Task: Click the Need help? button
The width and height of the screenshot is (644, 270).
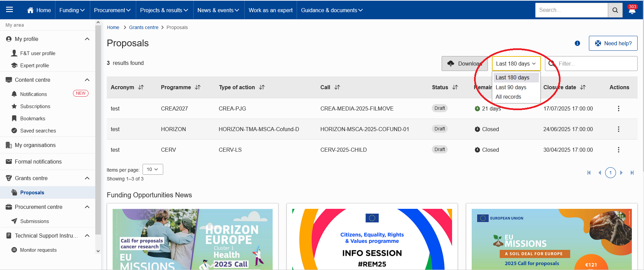Action: click(x=613, y=43)
